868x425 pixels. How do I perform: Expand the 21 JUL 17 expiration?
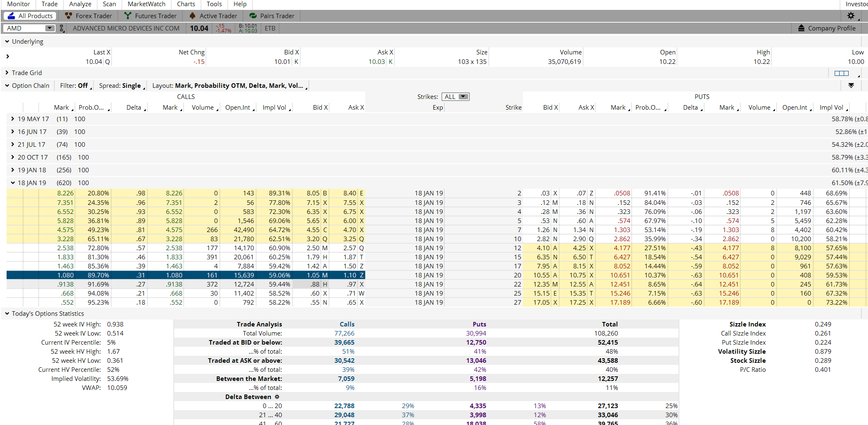click(x=13, y=145)
